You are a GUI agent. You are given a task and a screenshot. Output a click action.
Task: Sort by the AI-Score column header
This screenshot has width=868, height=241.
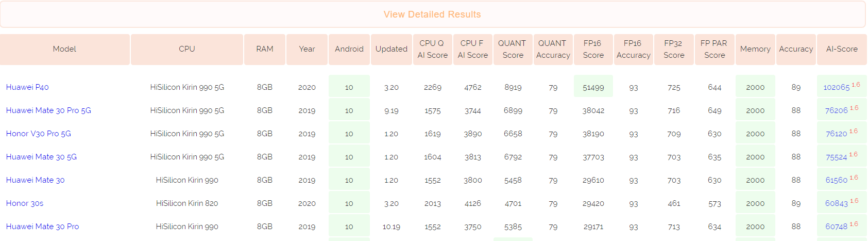coord(842,49)
